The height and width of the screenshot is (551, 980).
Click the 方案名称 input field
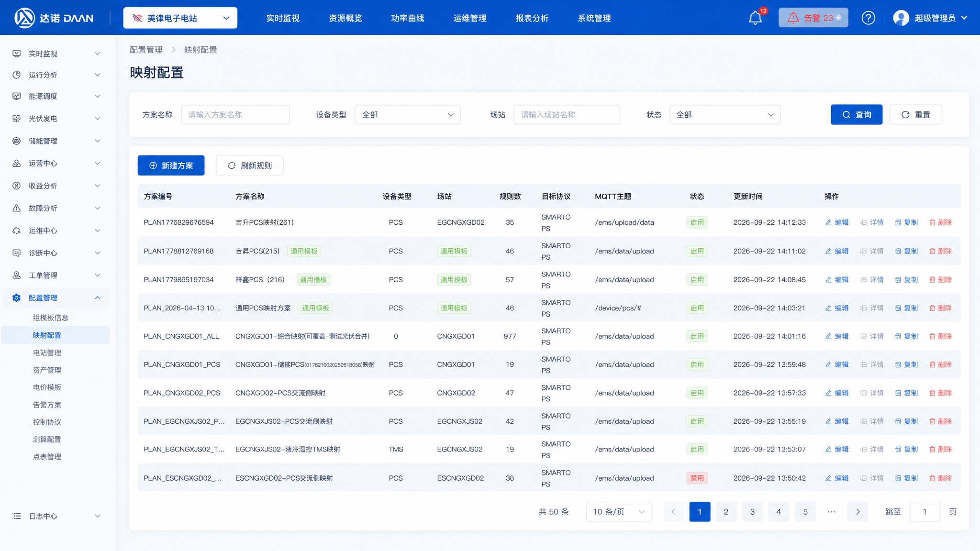tap(235, 115)
